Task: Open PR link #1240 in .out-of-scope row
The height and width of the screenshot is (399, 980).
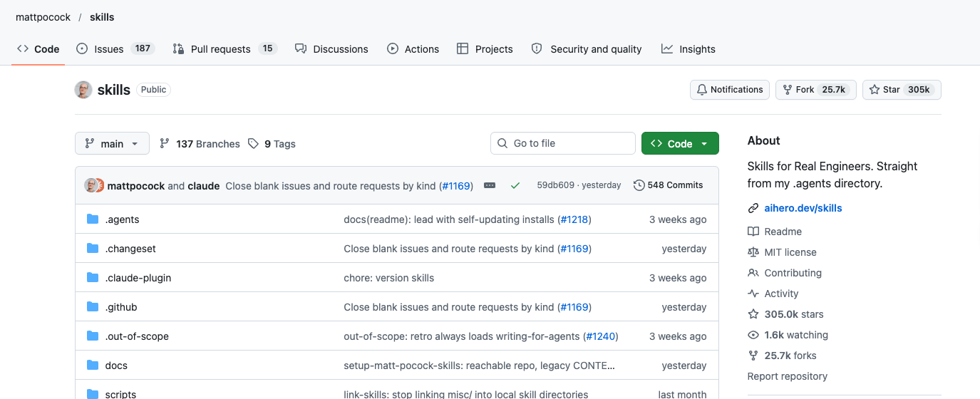Action: (x=601, y=336)
